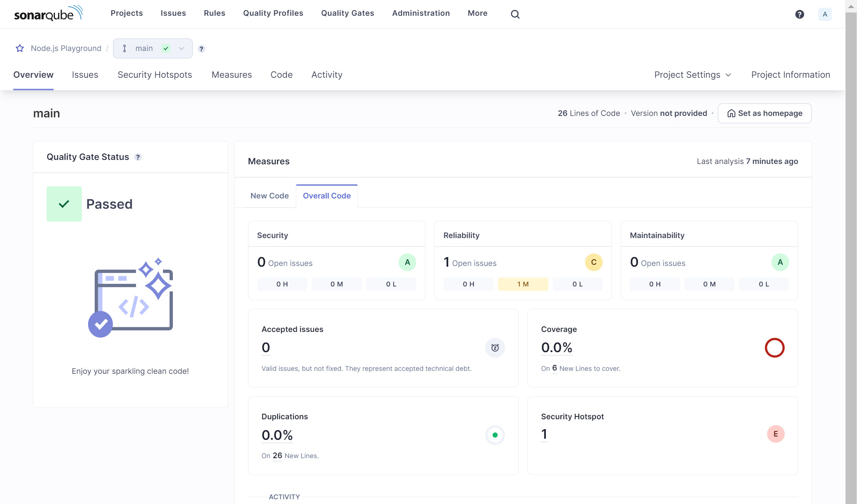Open the More menu
This screenshot has height=504, width=857.
[477, 13]
